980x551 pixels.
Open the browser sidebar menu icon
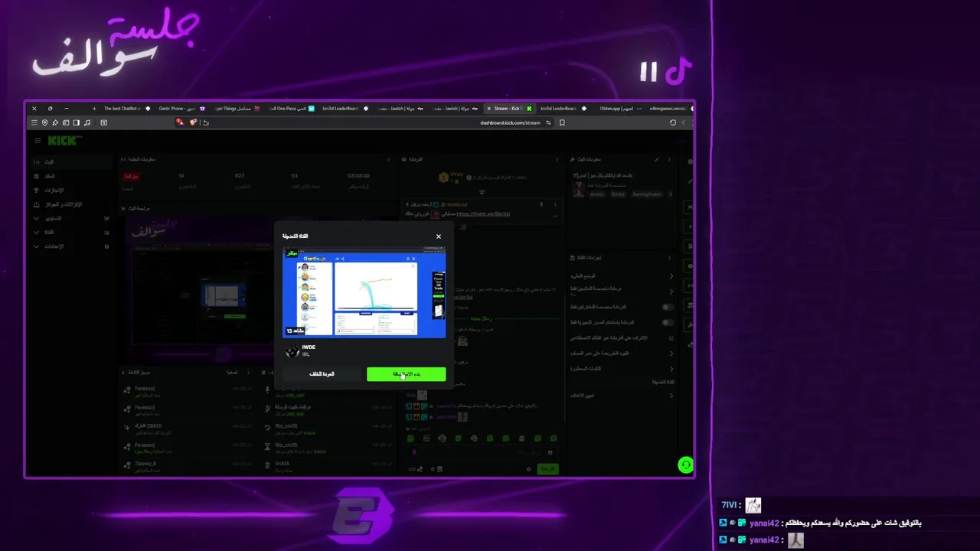34,122
